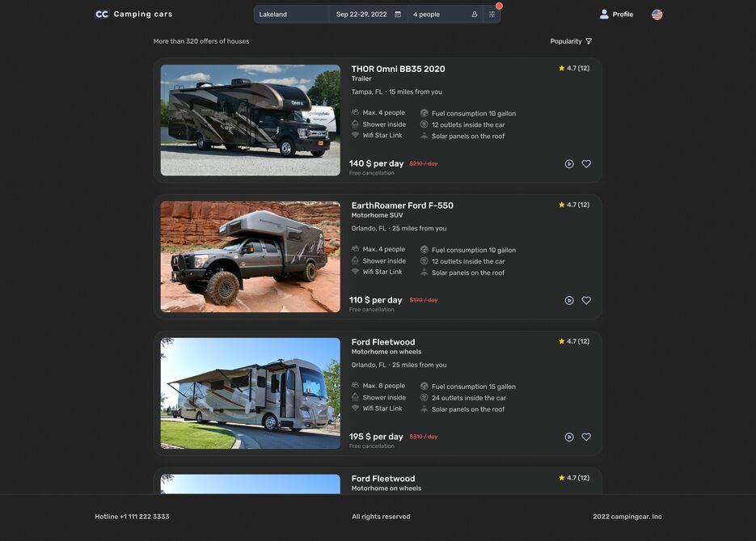Click the star rating icon on EarthRoamer card

click(562, 205)
